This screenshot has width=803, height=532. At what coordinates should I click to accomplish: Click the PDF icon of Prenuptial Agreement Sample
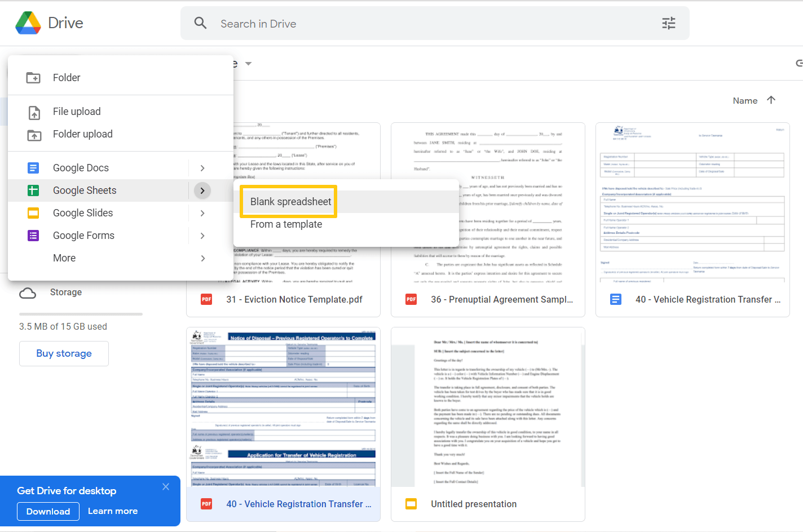(411, 299)
